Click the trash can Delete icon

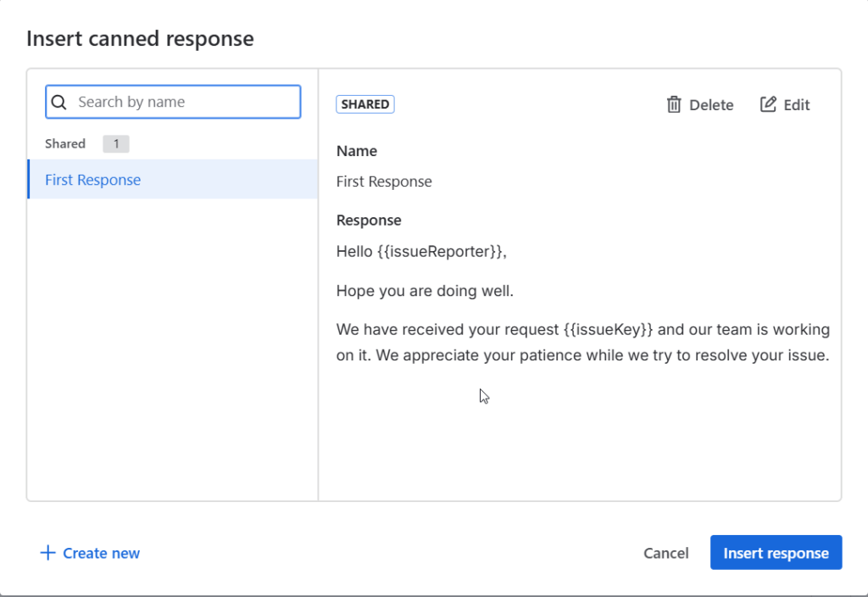[674, 104]
